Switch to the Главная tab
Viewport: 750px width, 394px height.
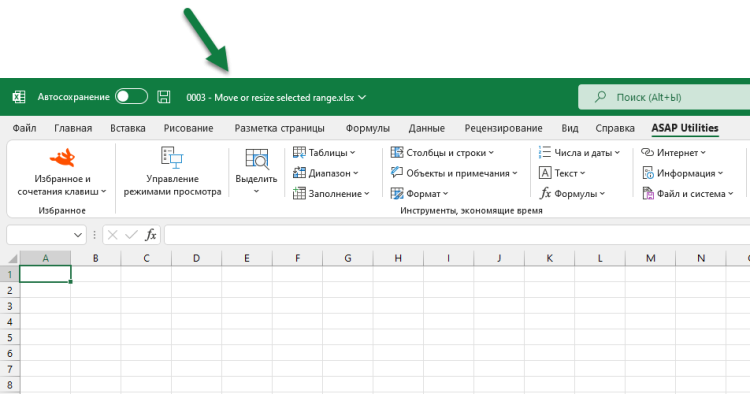(x=73, y=128)
